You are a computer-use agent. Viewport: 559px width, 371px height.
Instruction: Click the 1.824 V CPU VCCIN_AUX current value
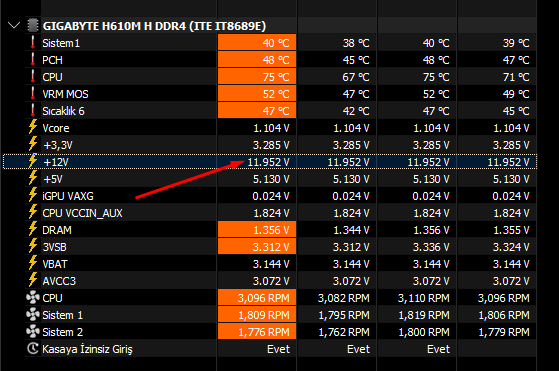[x=271, y=213]
